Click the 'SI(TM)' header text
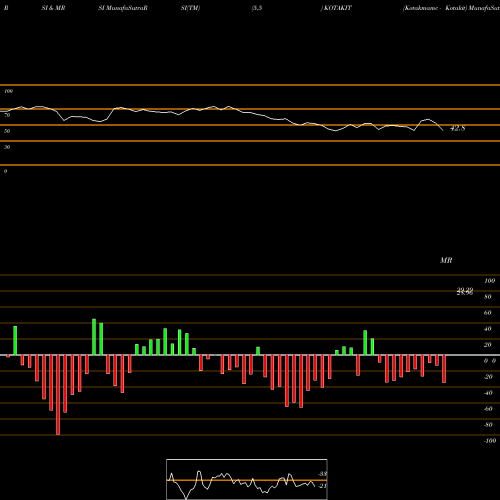 (190, 8)
